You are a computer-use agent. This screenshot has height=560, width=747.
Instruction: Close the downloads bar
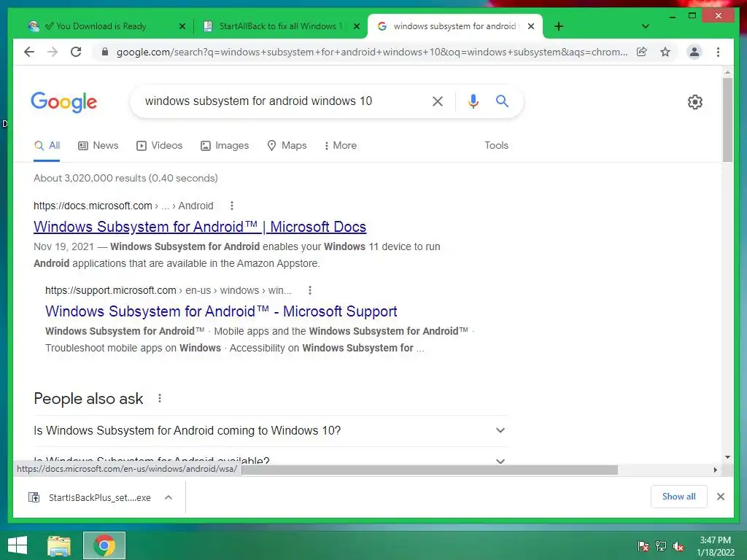pos(720,497)
